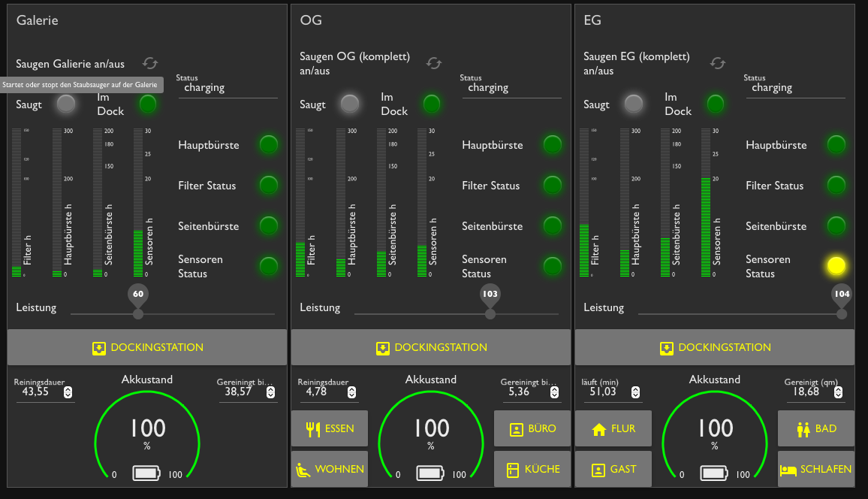868x499 pixels.
Task: Click the Filter Status green LED in Galerie
Action: (x=268, y=186)
